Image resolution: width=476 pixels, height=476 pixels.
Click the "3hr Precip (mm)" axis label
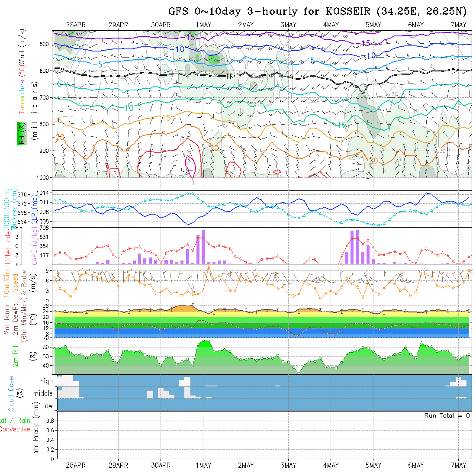37,434
